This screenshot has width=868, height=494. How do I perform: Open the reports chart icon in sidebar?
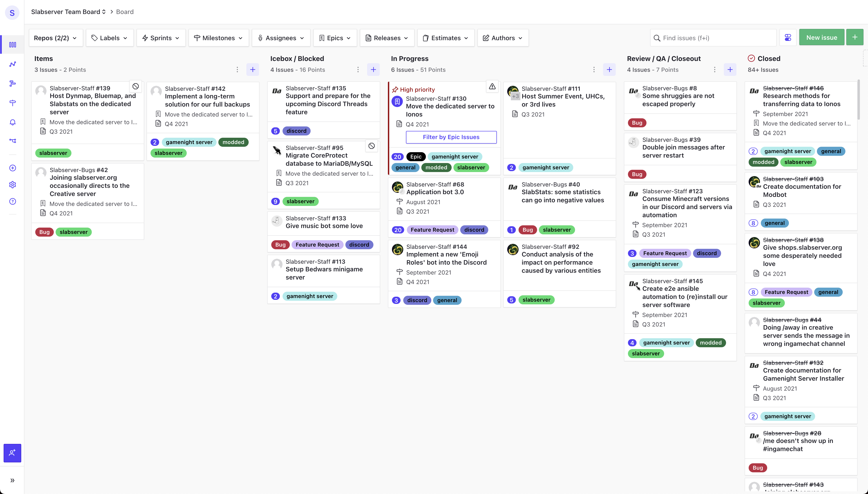click(x=13, y=64)
